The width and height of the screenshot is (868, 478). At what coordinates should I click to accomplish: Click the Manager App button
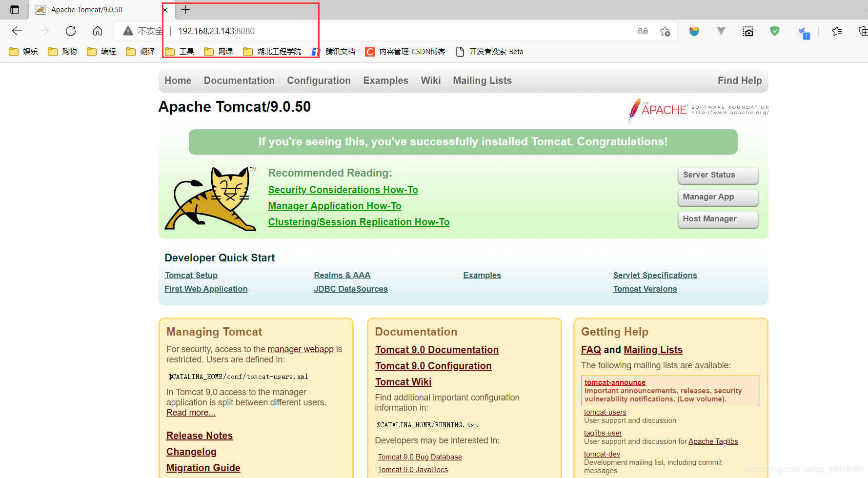[718, 197]
